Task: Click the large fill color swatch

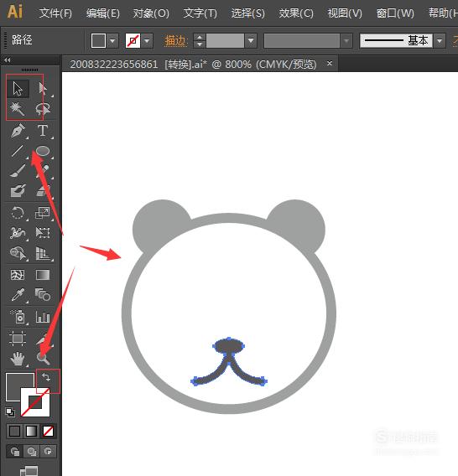Action: pos(18,385)
